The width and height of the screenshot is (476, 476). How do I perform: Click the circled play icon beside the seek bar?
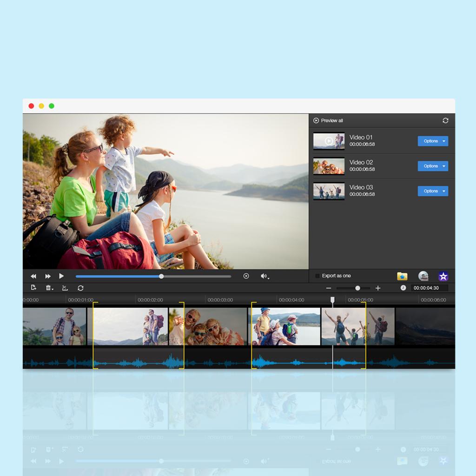coord(246,276)
